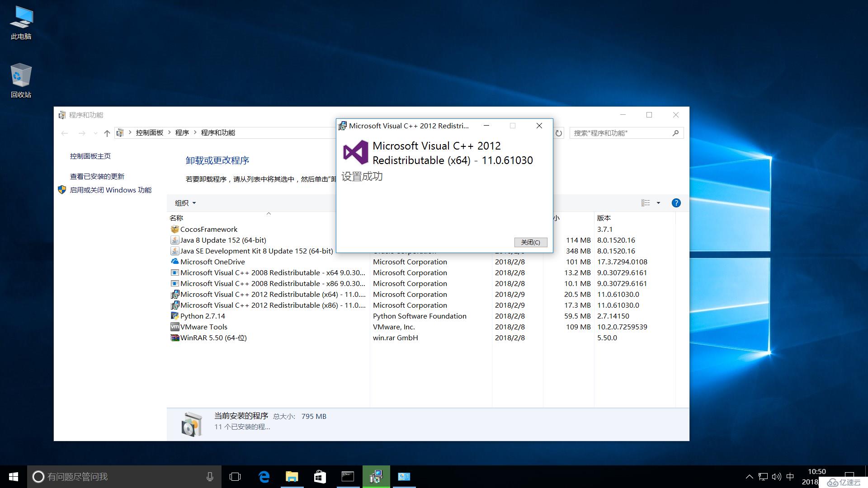Click the Microsoft OneDrive cloud icon

(175, 262)
